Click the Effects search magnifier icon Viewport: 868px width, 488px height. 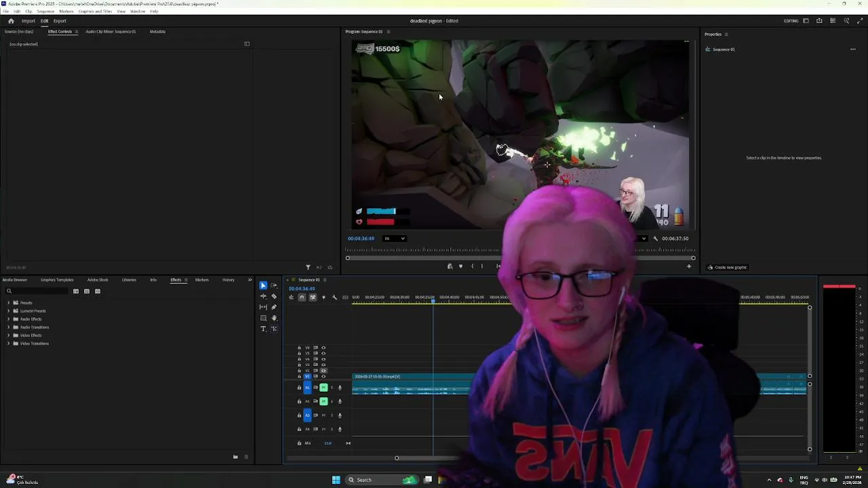pyautogui.click(x=9, y=291)
